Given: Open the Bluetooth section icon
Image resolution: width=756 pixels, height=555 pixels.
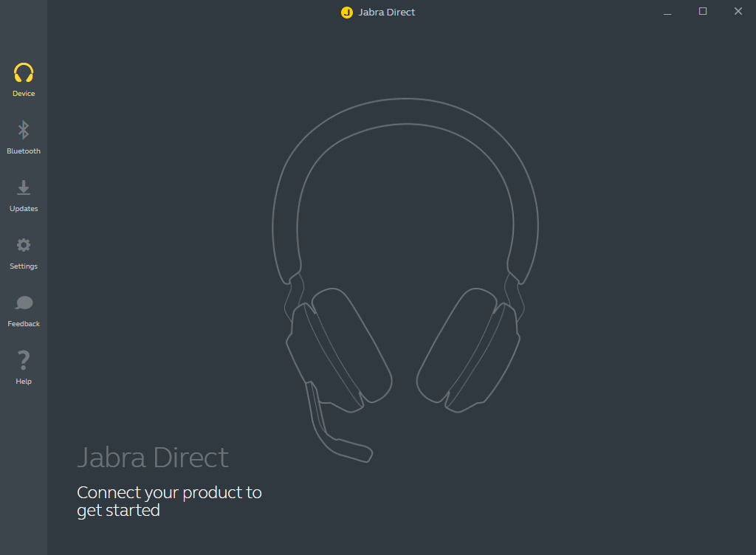Looking at the screenshot, I should coord(24,130).
